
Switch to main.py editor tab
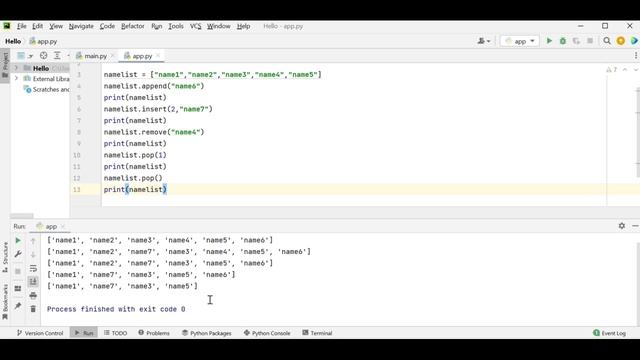(91, 56)
